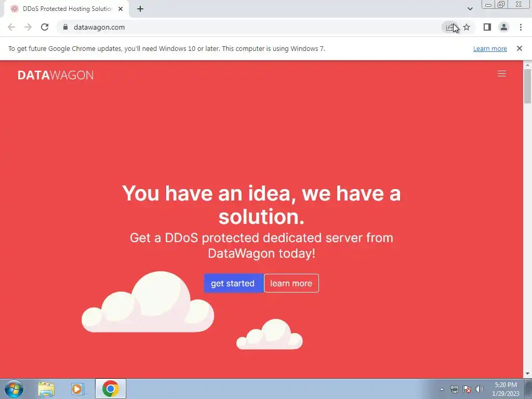The width and height of the screenshot is (532, 399).
Task: Go forward to next page
Action: pos(28,27)
